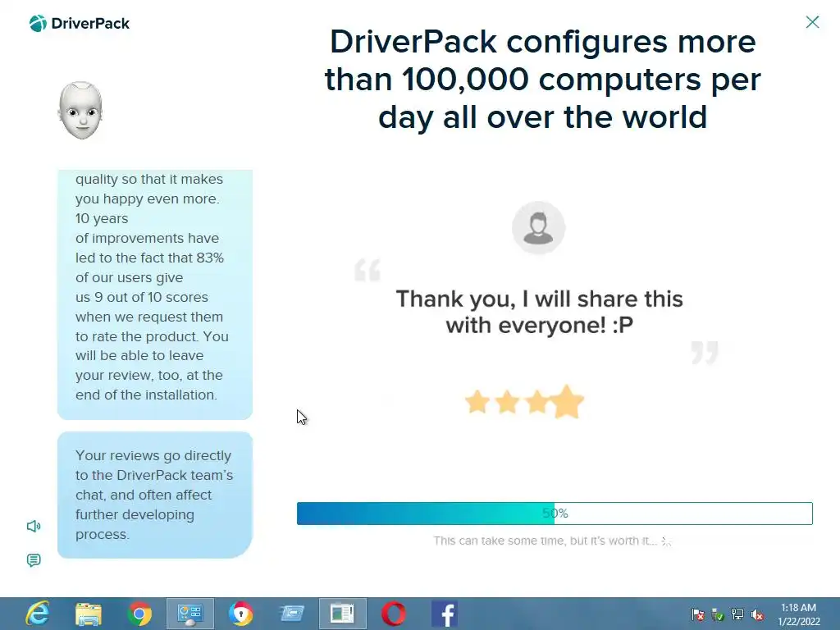Screen dimensions: 840x630
Task: Click the second review star
Action: 507,402
